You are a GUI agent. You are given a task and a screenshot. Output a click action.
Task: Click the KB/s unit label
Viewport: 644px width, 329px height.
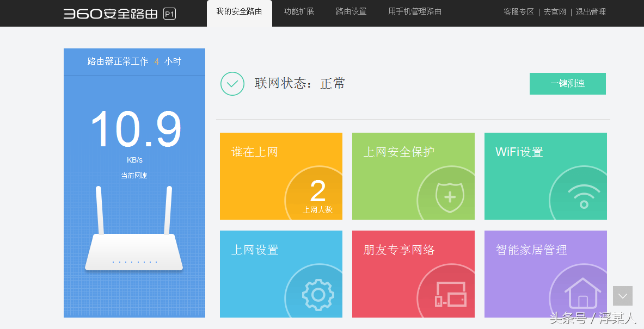coord(134,160)
